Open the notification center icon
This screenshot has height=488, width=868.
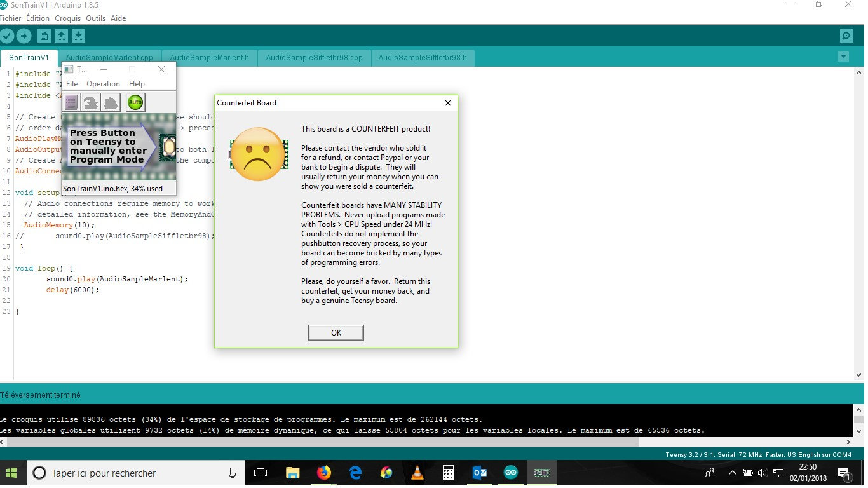pos(844,473)
